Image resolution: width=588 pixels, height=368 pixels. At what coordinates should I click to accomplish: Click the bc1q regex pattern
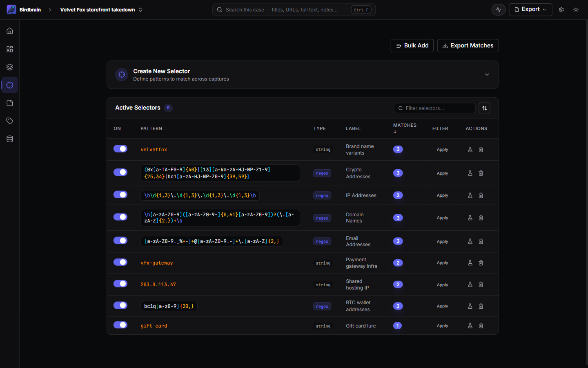(x=169, y=306)
